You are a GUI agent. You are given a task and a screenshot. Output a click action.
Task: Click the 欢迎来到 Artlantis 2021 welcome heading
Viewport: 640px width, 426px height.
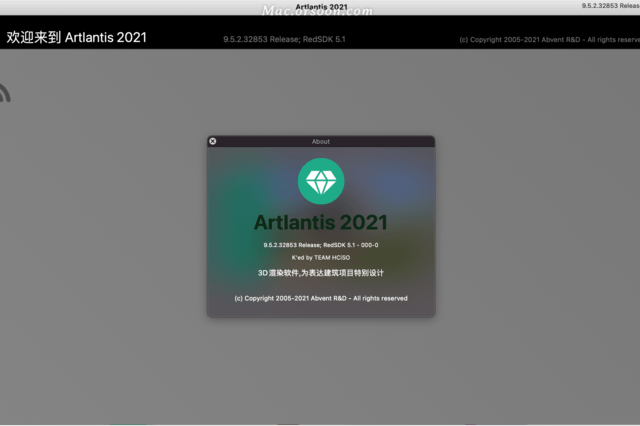click(76, 38)
